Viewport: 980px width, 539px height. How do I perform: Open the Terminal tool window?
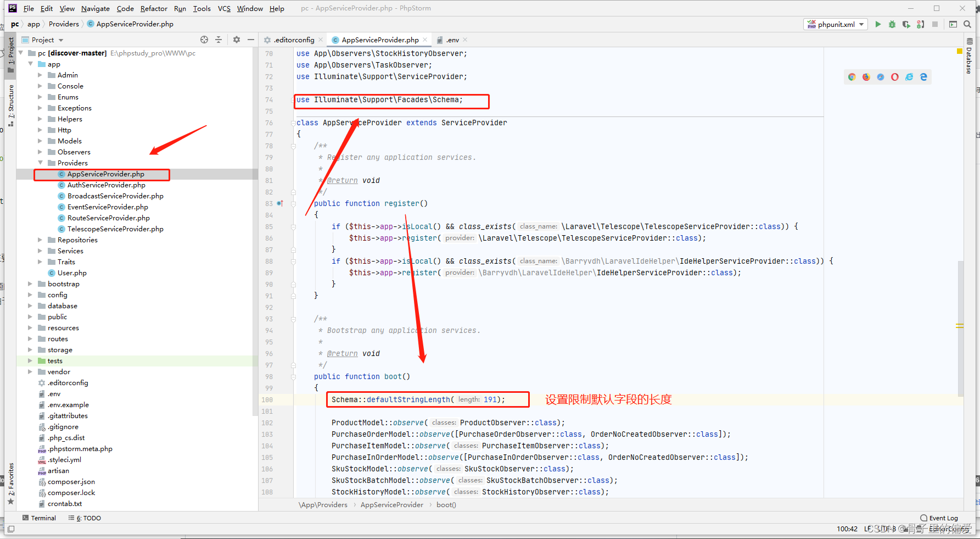coord(39,518)
